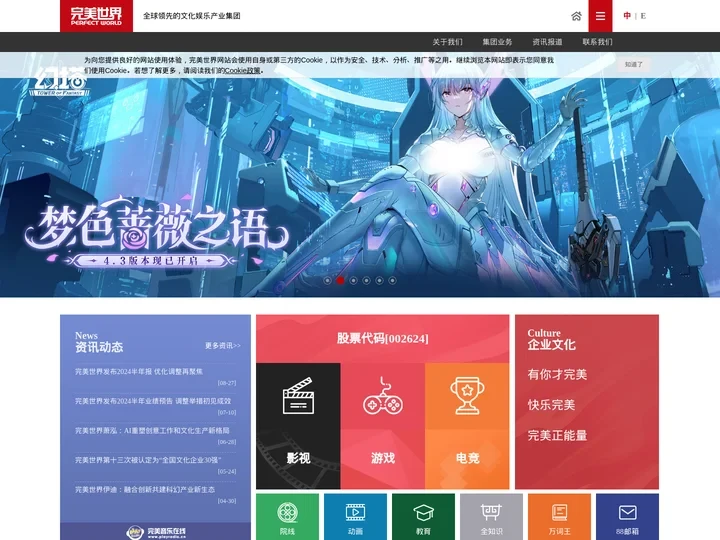720x540 pixels.
Task: Click slogan 全球领先的文化娱乐产业集团
Action: (x=192, y=16)
